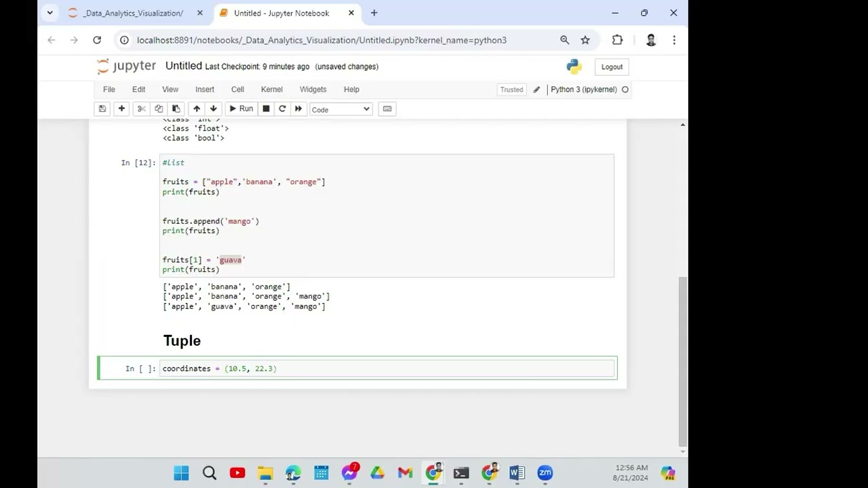Open the Insert menu
This screenshot has height=488, width=868.
(205, 89)
